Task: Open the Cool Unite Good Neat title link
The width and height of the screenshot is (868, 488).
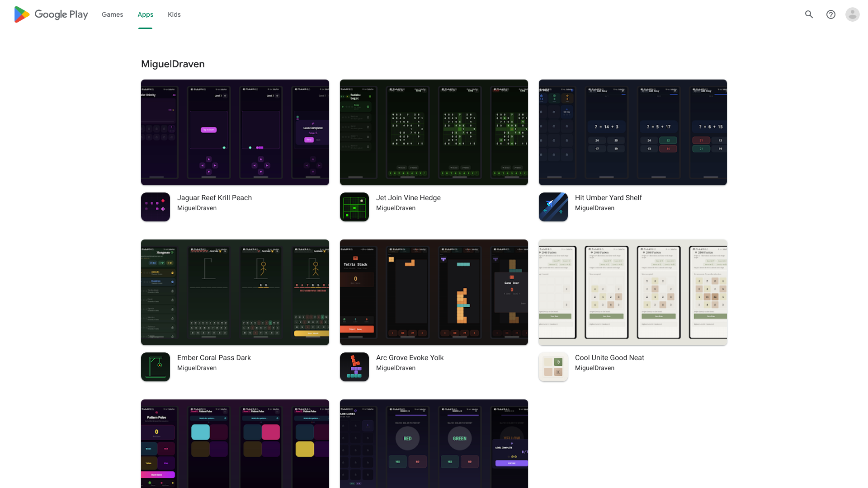Action: [609, 357]
